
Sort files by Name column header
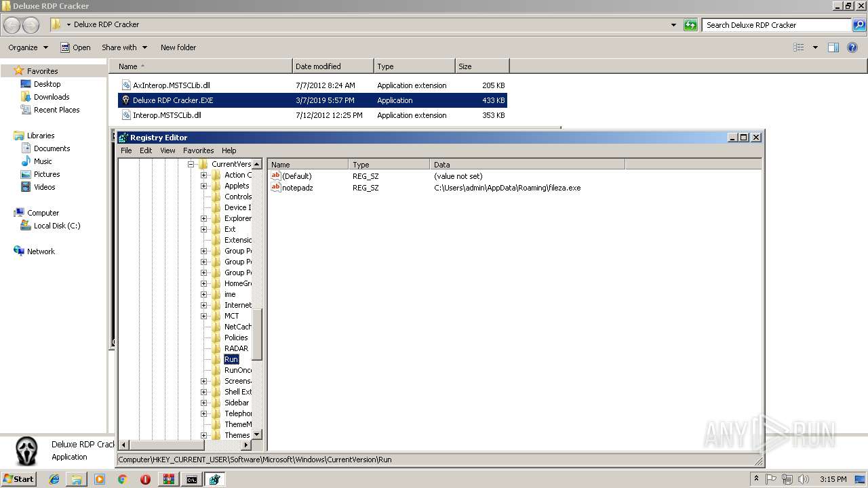pyautogui.click(x=201, y=66)
